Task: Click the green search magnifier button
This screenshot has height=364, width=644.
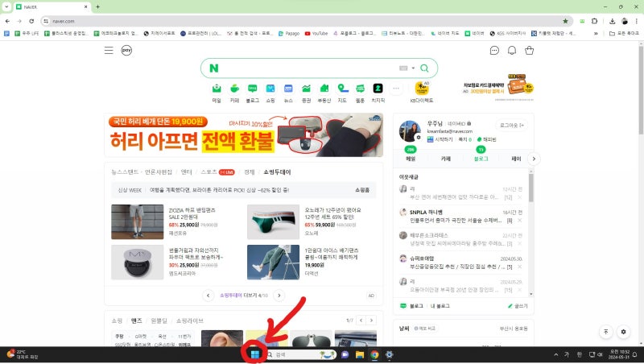Action: tap(424, 68)
